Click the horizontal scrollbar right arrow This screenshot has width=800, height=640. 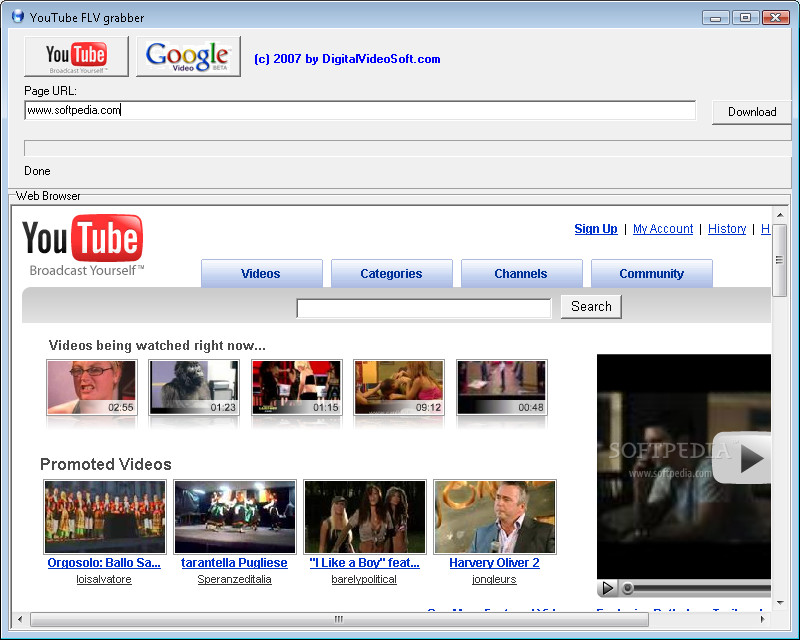tap(762, 619)
